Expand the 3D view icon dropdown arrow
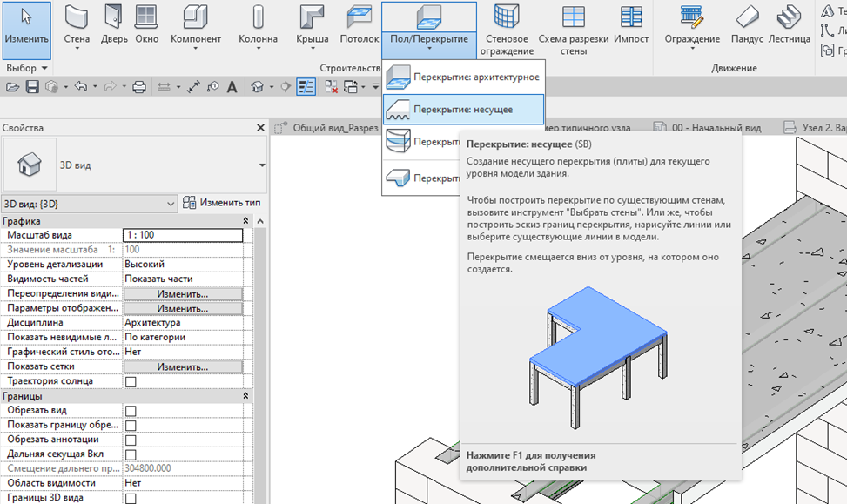 (272, 86)
